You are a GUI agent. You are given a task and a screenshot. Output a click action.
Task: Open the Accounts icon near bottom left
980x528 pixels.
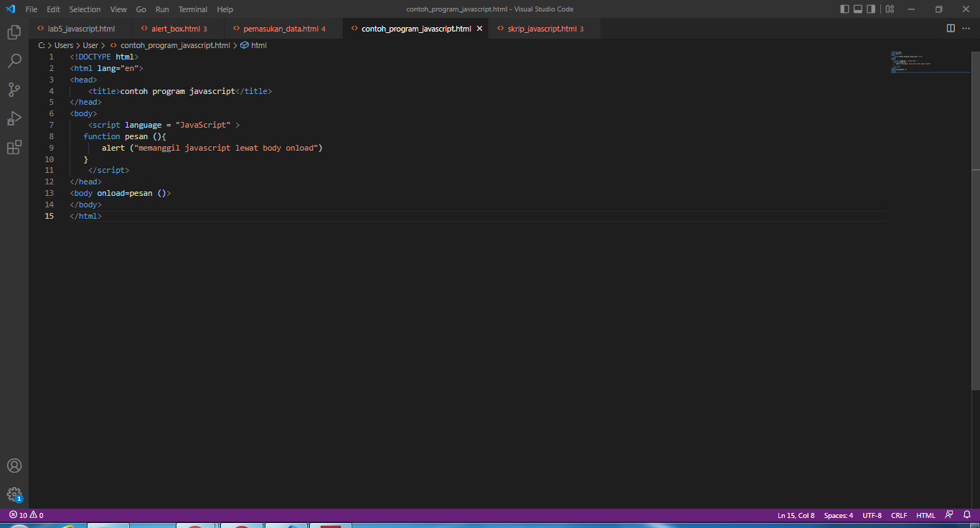tap(14, 466)
